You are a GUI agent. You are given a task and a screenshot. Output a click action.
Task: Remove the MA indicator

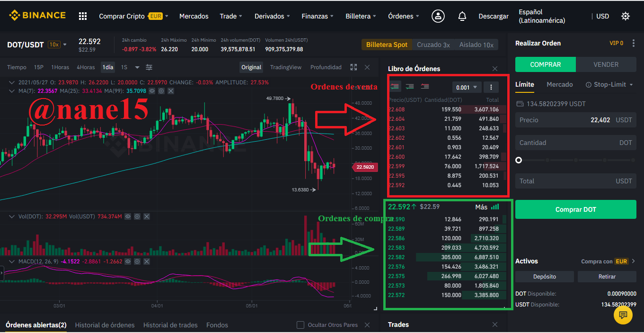[171, 91]
